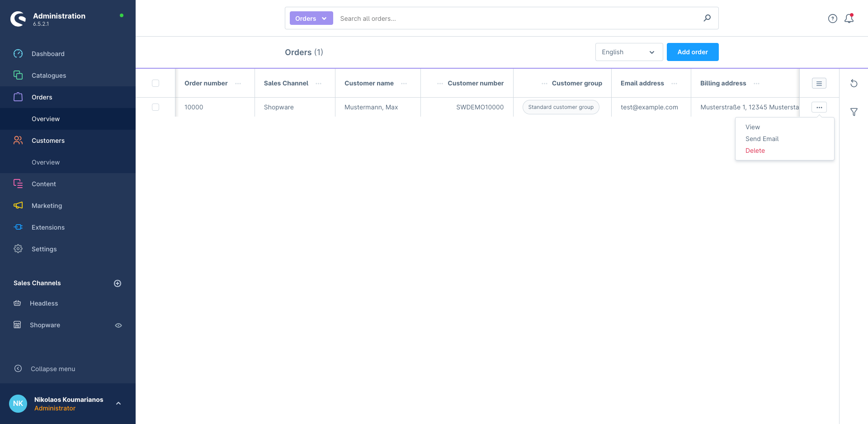868x424 pixels.
Task: Click the search magnifier icon
Action: 707,18
